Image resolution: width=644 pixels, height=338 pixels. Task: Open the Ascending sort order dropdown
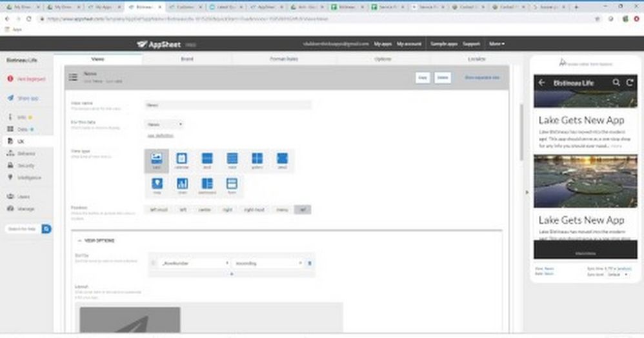[x=268, y=263]
